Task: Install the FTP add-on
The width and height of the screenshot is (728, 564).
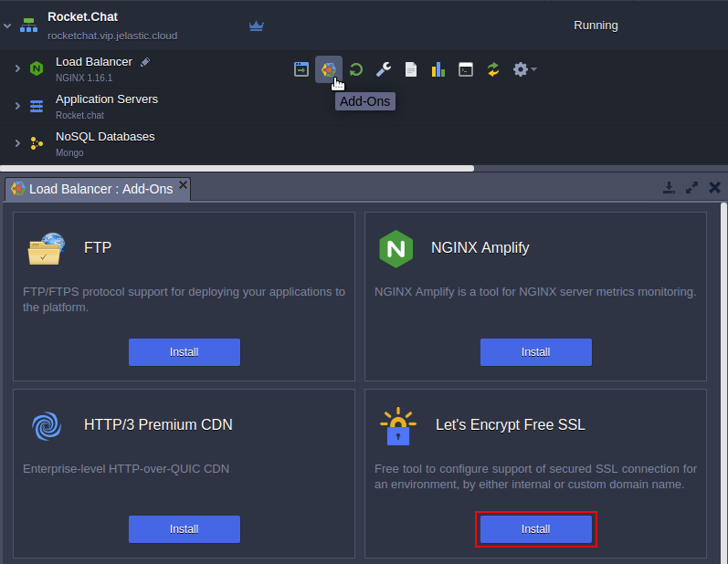Action: pyautogui.click(x=185, y=352)
